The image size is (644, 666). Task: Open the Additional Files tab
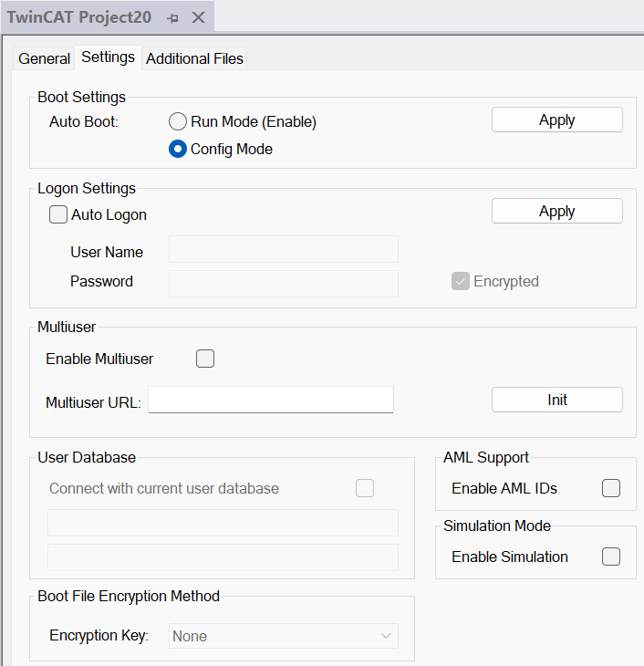pyautogui.click(x=194, y=58)
